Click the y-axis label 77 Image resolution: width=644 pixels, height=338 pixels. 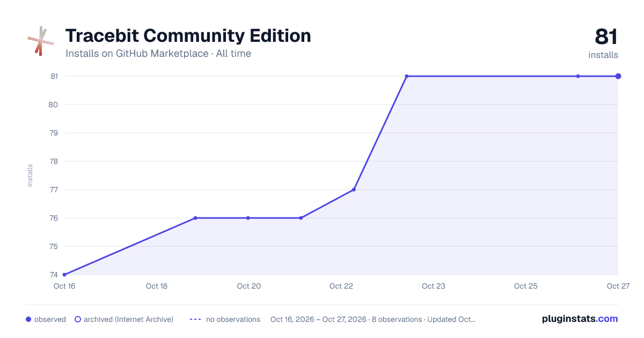click(x=54, y=189)
